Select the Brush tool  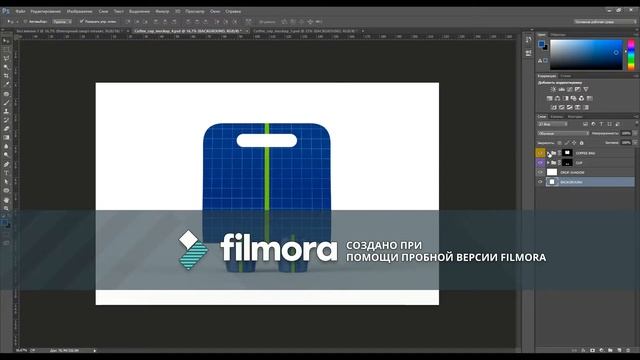(x=6, y=103)
